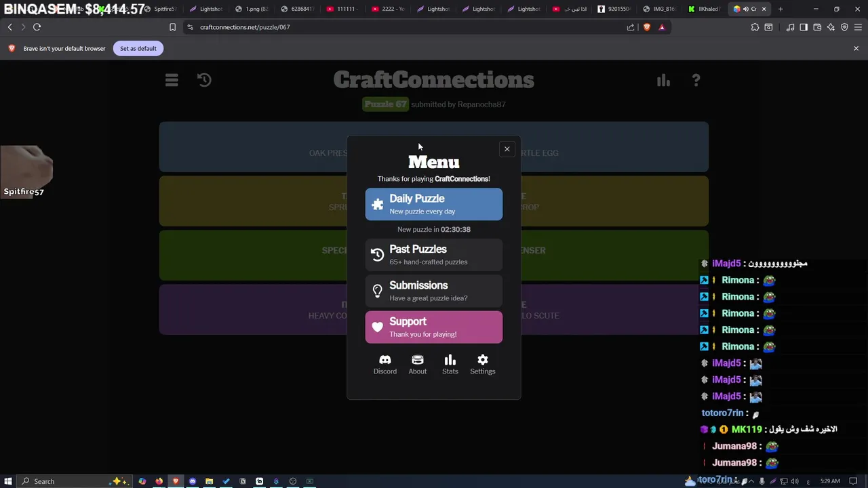Image resolution: width=868 pixels, height=488 pixels.
Task: Open the Brave main menu icon
Action: click(x=858, y=27)
